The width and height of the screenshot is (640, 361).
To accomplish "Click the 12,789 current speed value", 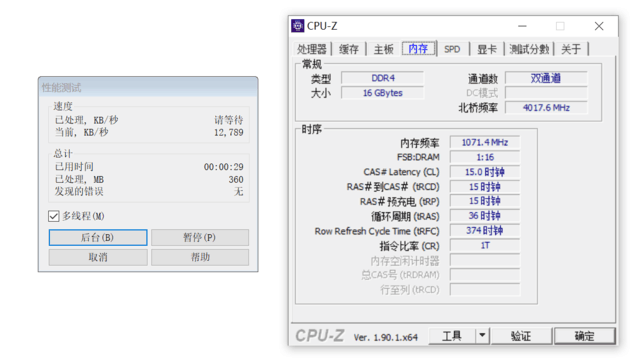I will (229, 132).
